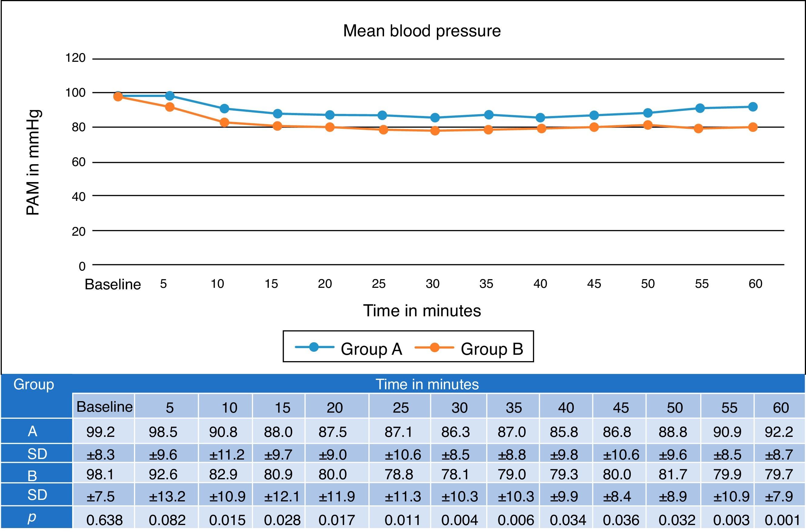Click the blue Group A point at 55 minutes
The width and height of the screenshot is (806, 532).
(x=700, y=108)
